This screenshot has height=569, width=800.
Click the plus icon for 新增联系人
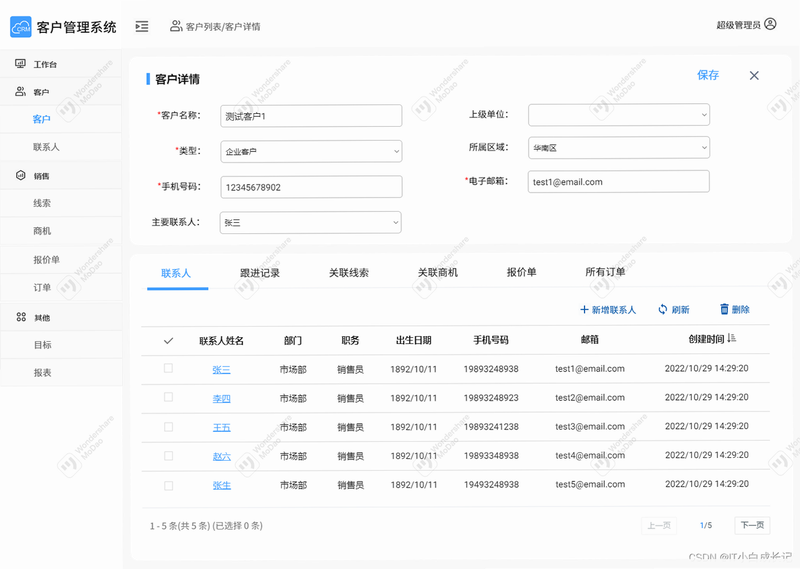(585, 309)
